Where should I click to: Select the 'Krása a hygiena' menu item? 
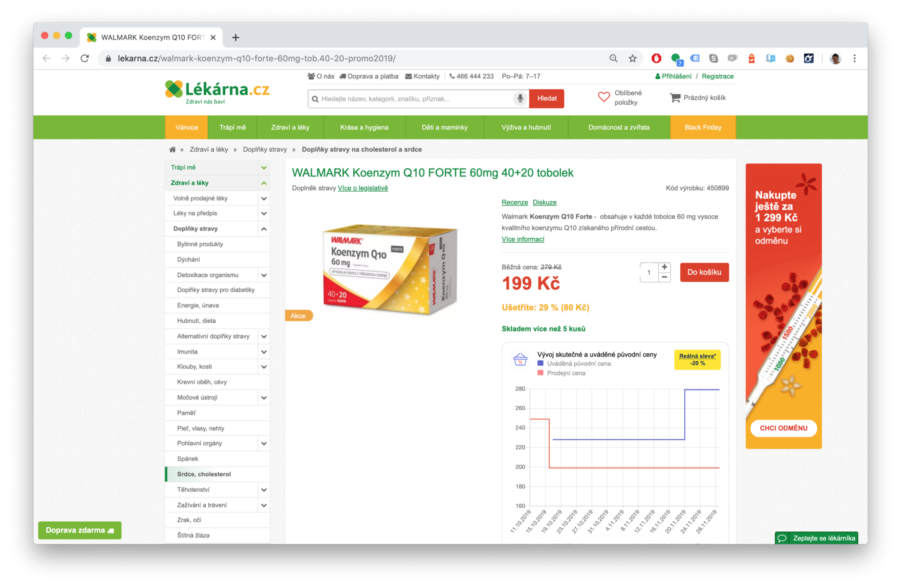click(364, 127)
